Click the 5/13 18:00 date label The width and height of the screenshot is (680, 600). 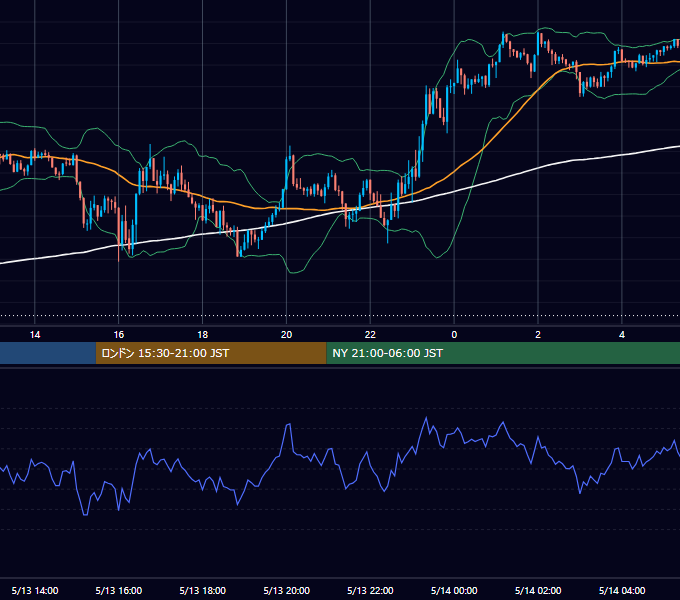[203, 590]
